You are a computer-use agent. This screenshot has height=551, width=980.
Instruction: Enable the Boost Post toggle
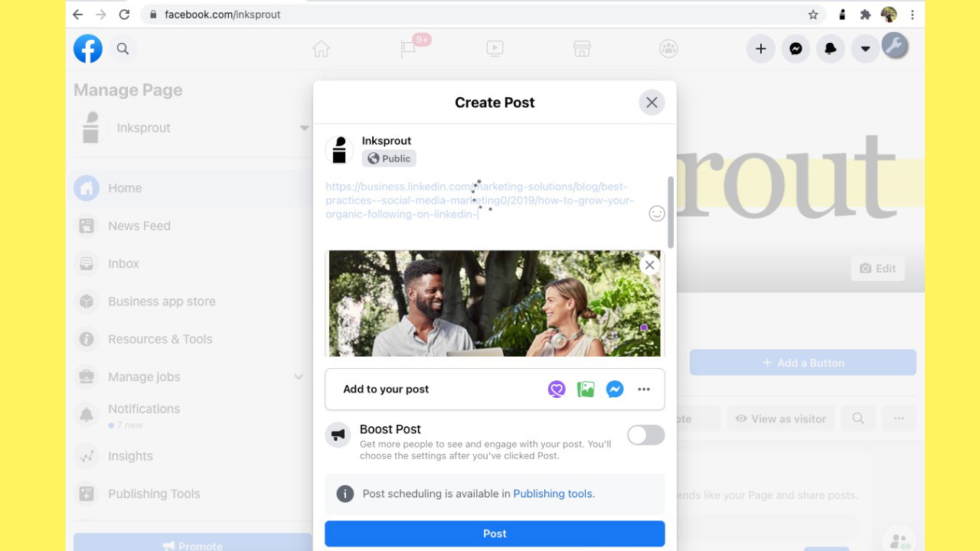point(645,435)
